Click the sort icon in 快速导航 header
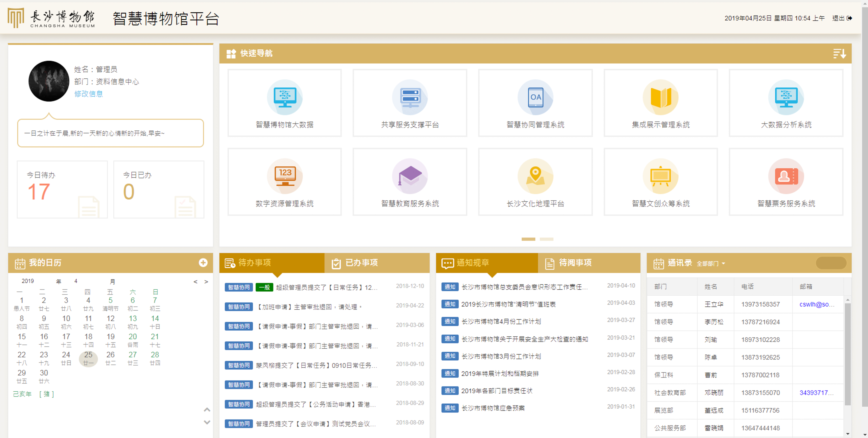This screenshot has width=868, height=438. pos(839,54)
